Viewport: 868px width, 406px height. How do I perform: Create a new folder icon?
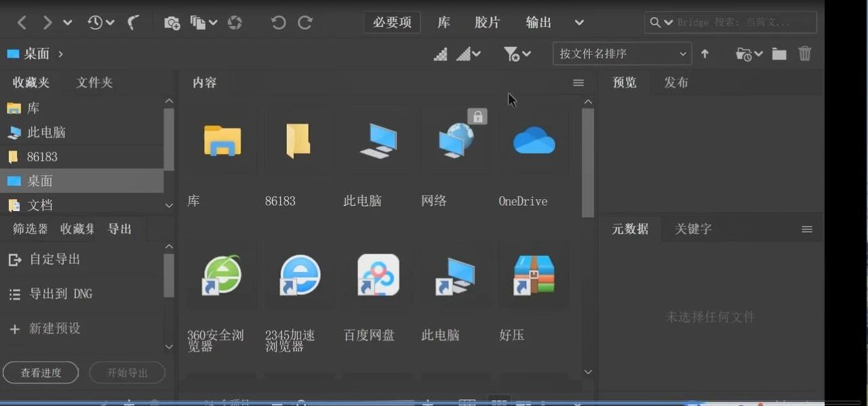click(779, 54)
